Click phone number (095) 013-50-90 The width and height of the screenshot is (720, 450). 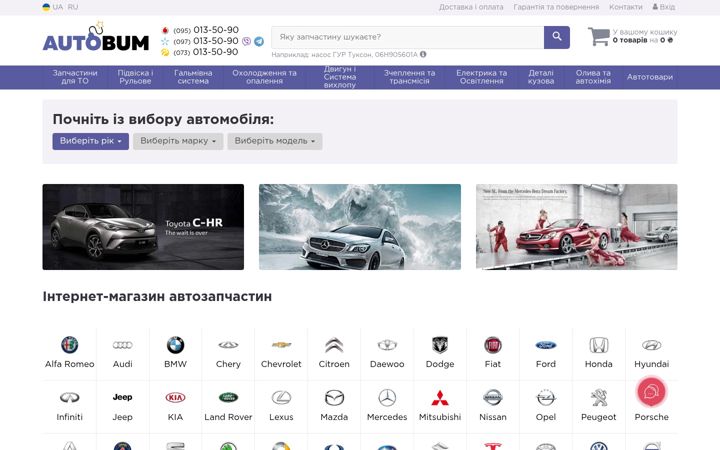tap(206, 30)
